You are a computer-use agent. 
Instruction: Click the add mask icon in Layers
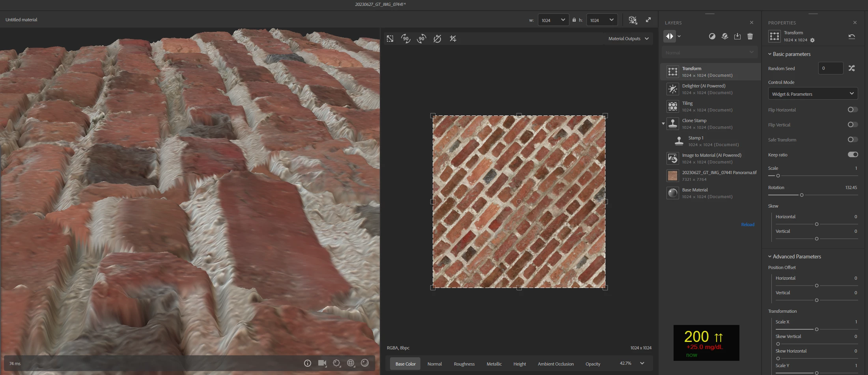coord(725,36)
